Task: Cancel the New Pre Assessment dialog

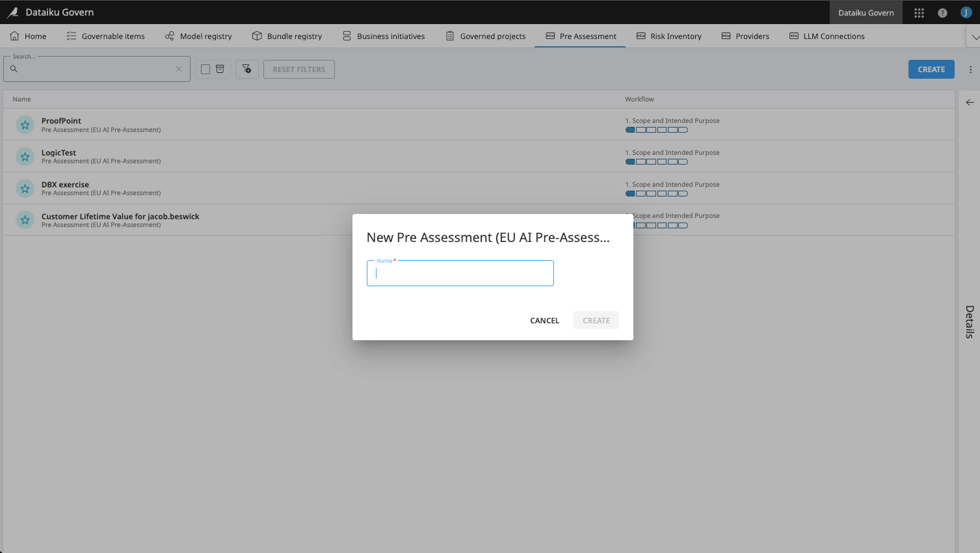Action: (544, 321)
